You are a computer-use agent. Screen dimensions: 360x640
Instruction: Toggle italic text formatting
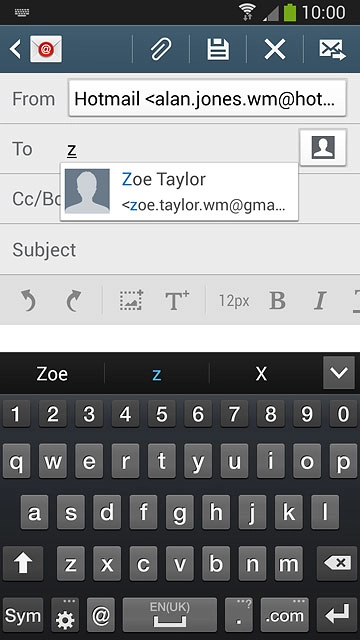pyautogui.click(x=320, y=301)
